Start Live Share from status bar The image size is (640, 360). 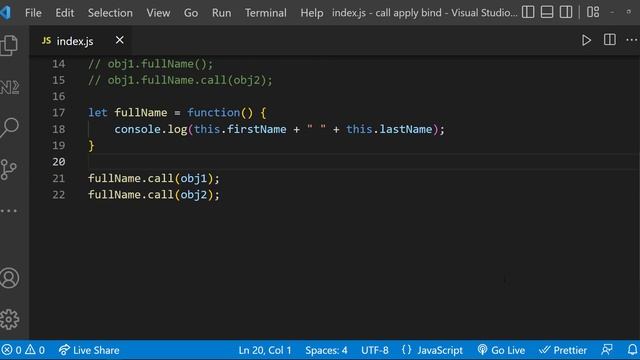(x=89, y=350)
